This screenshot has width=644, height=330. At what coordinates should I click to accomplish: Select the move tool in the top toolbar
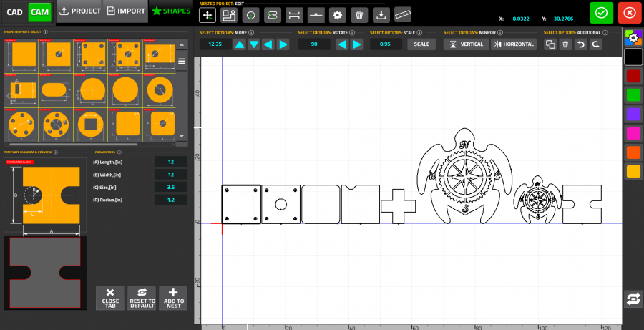point(208,14)
